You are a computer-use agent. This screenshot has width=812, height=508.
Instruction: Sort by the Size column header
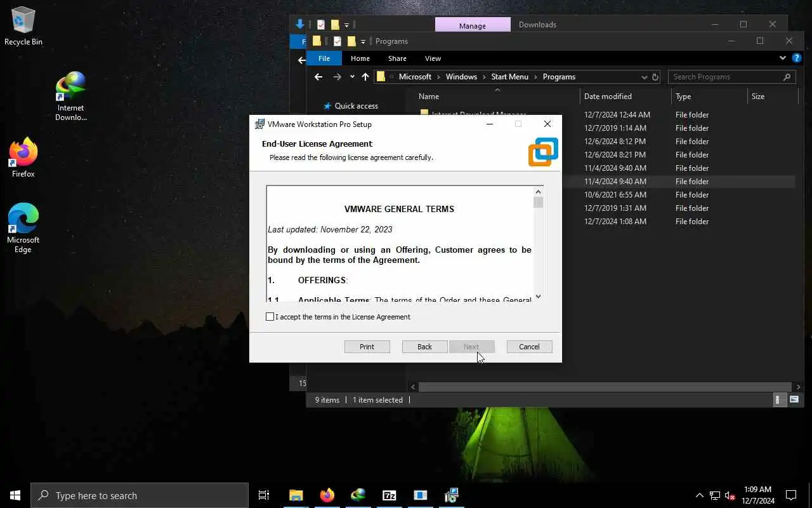[758, 97]
